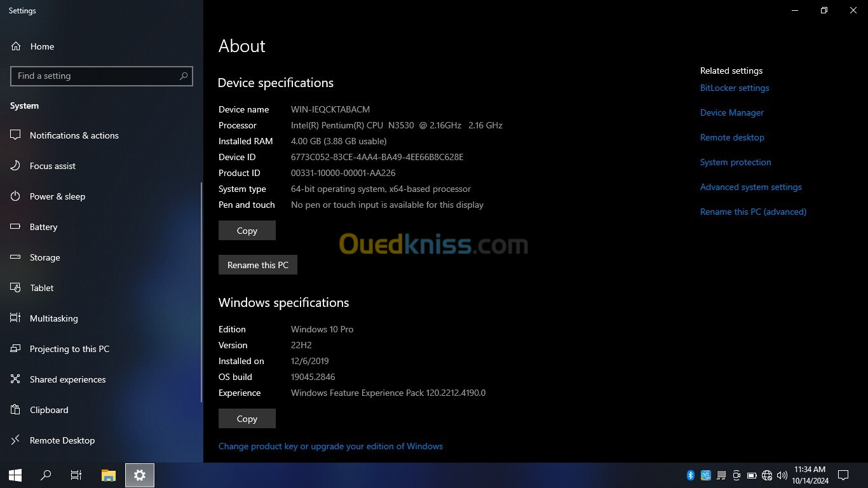
Task: Open System protection link
Action: tap(735, 162)
